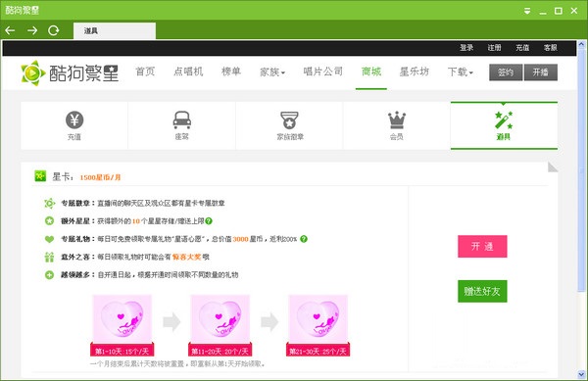The image size is (588, 381).
Task: Click the pink 开通 button
Action: (x=482, y=246)
